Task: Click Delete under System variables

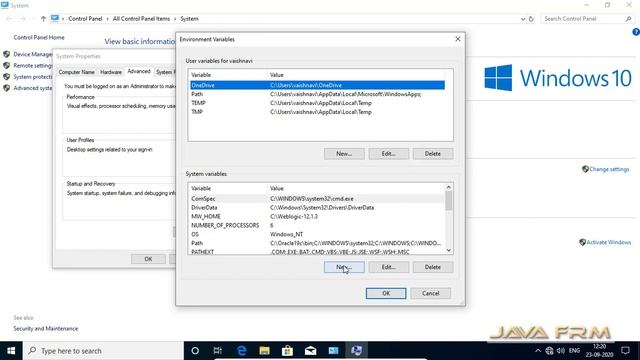Action: point(433,267)
